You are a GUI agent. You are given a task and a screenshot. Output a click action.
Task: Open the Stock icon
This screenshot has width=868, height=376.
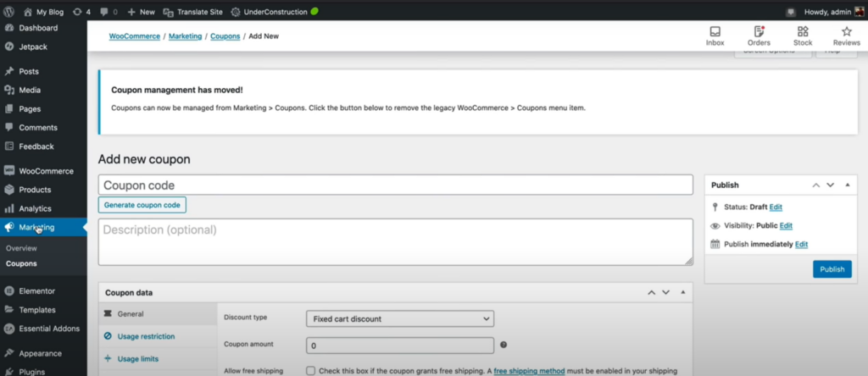click(803, 31)
